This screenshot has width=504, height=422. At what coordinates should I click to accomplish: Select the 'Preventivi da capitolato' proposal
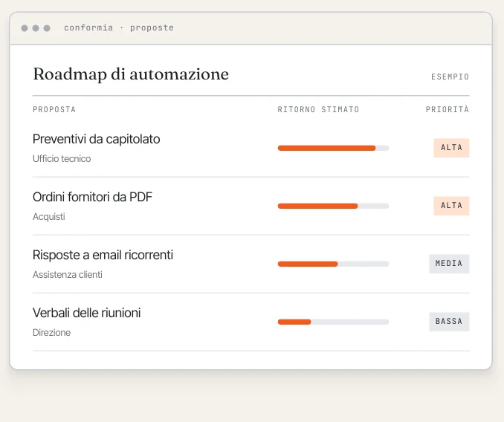[x=97, y=139]
